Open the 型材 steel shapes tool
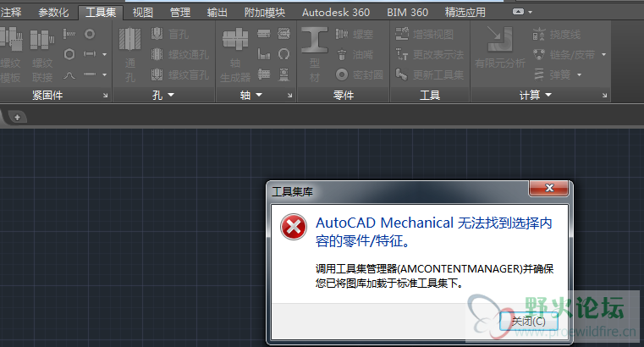The width and height of the screenshot is (644, 347). click(315, 56)
